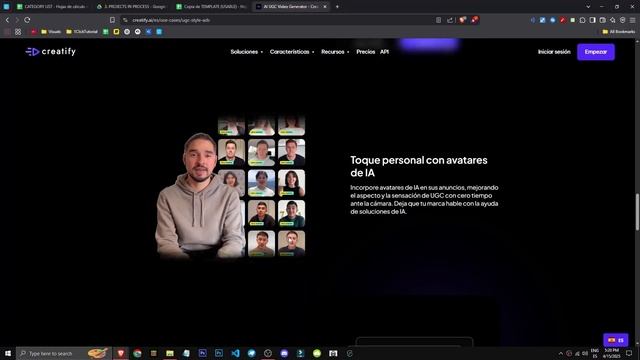Click the page vertical scrollbar thumb
This screenshot has height=360, width=640.
637,212
